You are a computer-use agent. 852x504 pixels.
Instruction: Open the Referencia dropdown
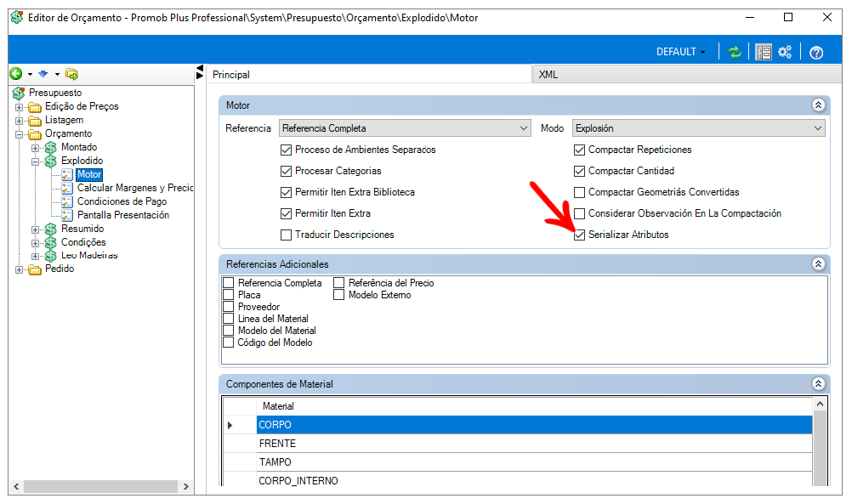(x=405, y=128)
